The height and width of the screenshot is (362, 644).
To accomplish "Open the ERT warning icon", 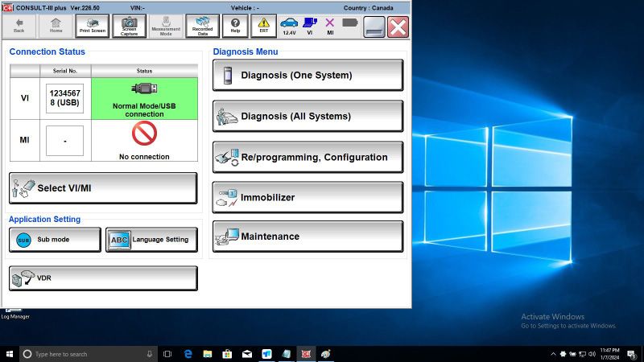I will tap(264, 27).
